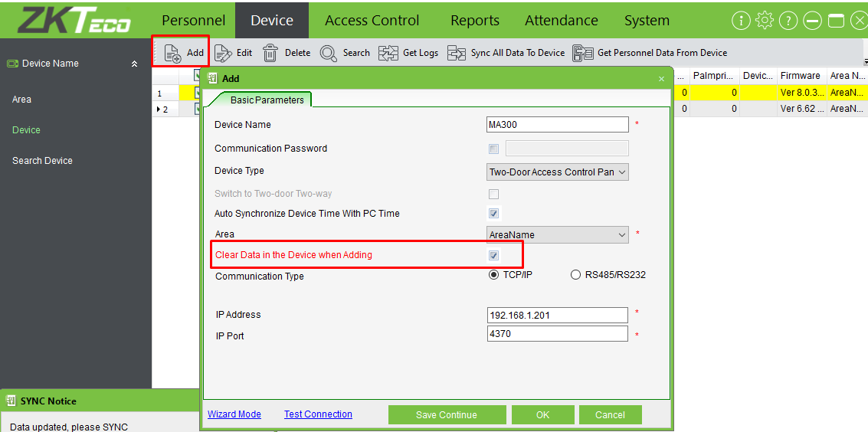Image resolution: width=868 pixels, height=432 pixels.
Task: Click the Search magnifier icon
Action: pos(329,53)
